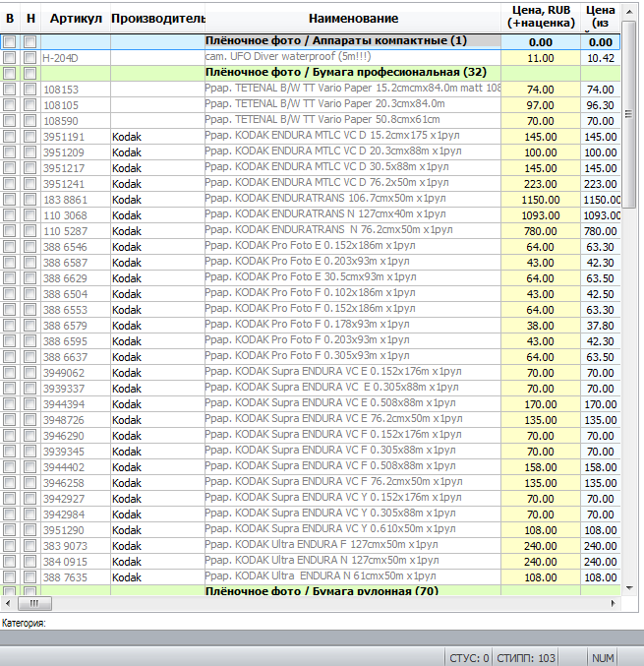This screenshot has width=644, height=666.
Task: Select TETENAL Vario Paper 20.3cmx84.0m row
Action: pos(310,104)
